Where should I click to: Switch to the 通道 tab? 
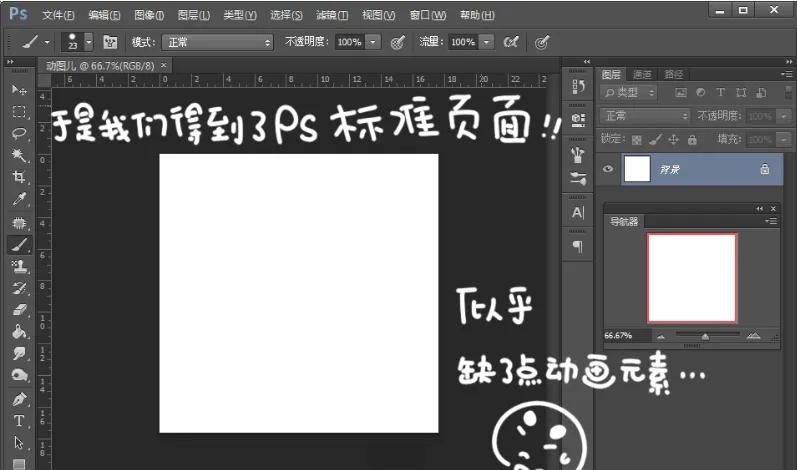coord(642,75)
